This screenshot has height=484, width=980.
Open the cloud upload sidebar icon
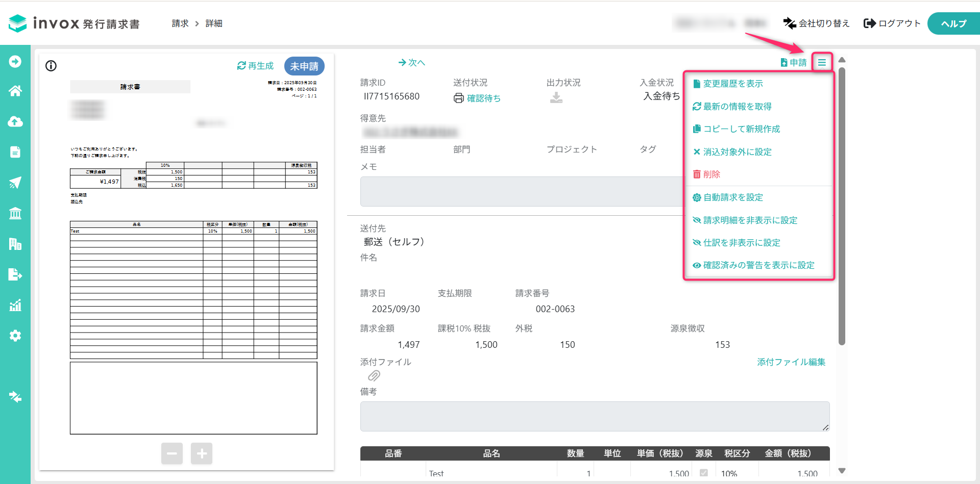pos(15,122)
